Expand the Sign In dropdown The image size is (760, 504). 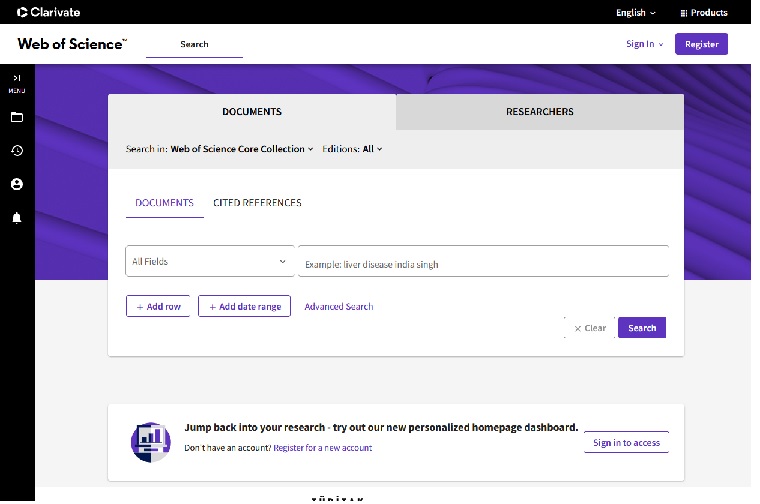[644, 44]
